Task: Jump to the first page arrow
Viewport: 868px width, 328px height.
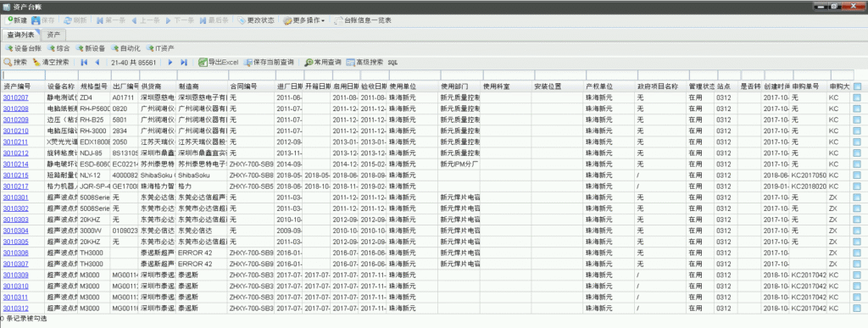Action: coord(84,63)
